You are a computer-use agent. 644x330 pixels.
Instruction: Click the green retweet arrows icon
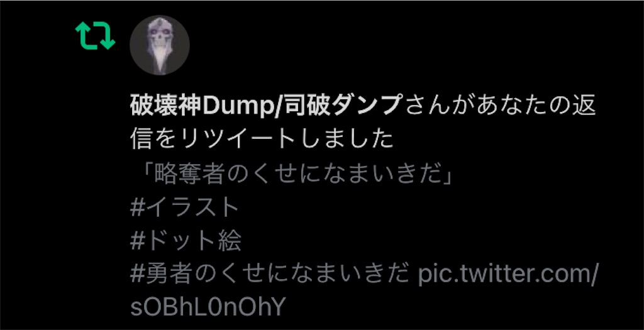[96, 36]
